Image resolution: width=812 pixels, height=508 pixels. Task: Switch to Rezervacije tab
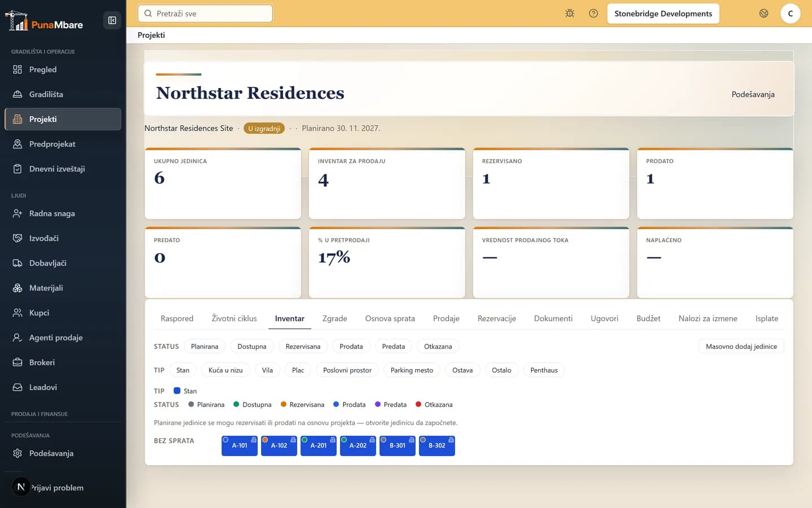(x=497, y=318)
